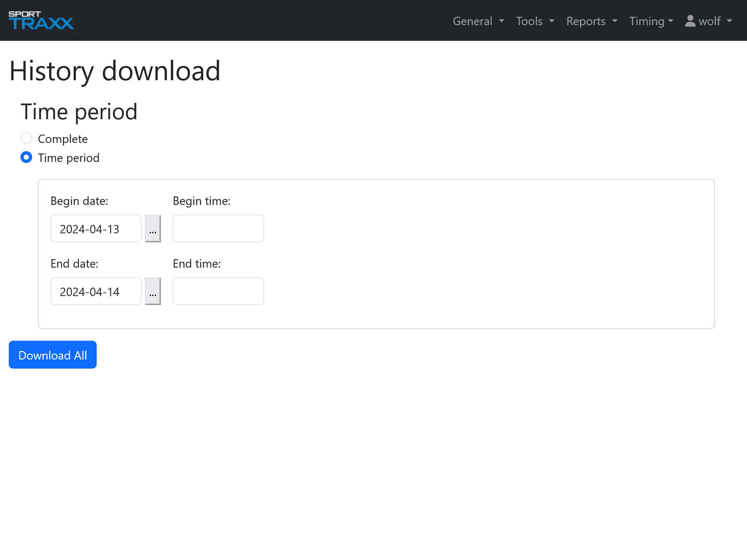This screenshot has width=747, height=560.
Task: Select the Complete radio button
Action: click(x=26, y=139)
